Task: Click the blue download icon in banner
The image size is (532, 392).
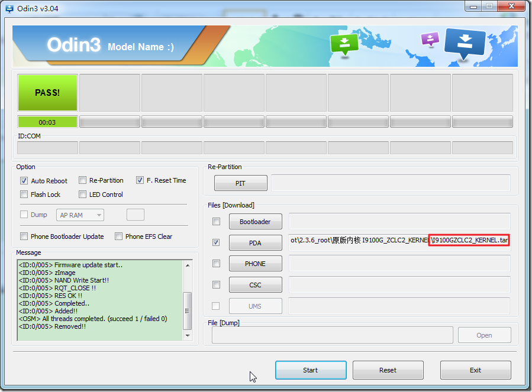Action: [x=465, y=43]
